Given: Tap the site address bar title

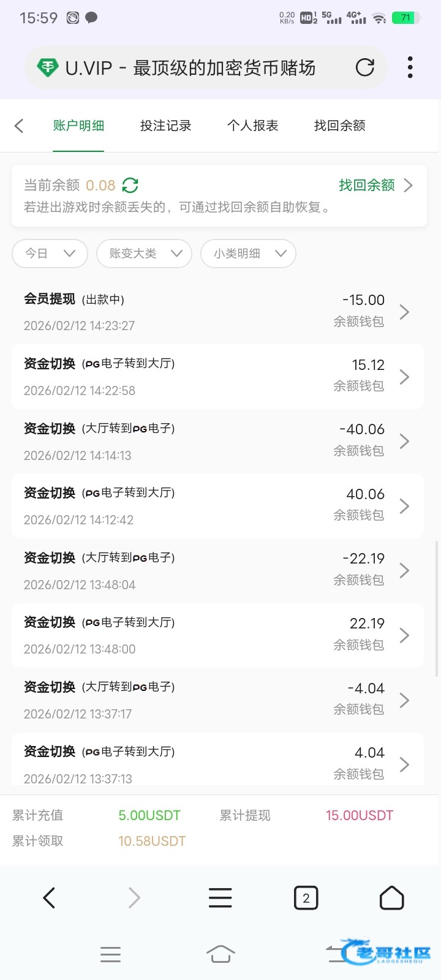Looking at the screenshot, I should (x=190, y=67).
